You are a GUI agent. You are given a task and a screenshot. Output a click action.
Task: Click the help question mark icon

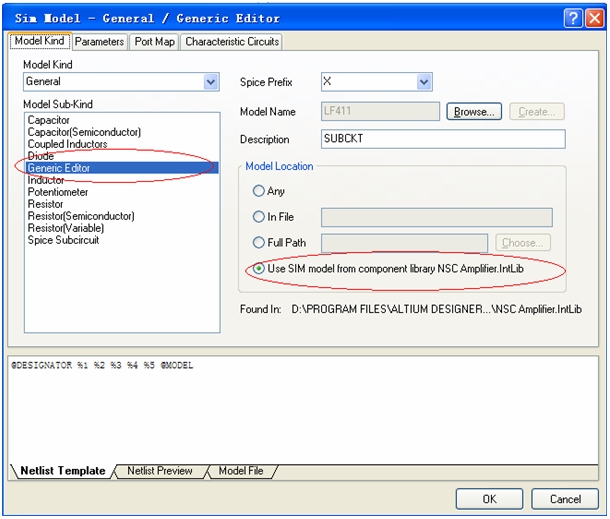pos(573,18)
